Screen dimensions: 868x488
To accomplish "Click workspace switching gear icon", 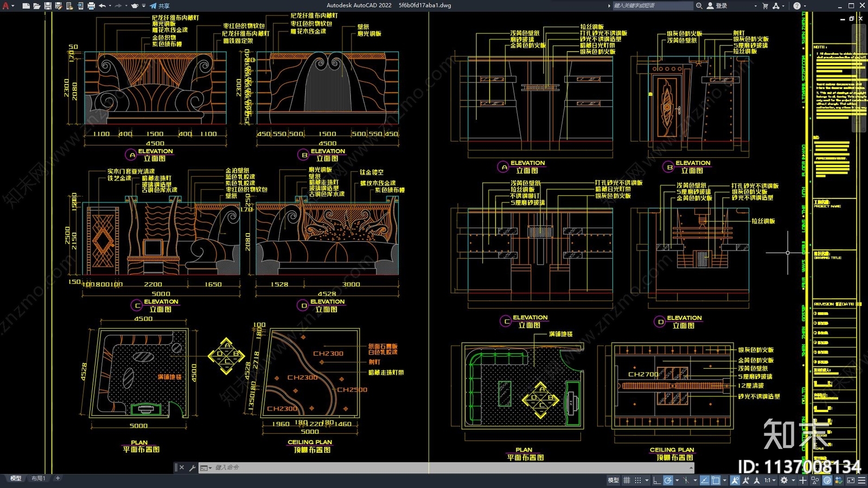I will [784, 480].
